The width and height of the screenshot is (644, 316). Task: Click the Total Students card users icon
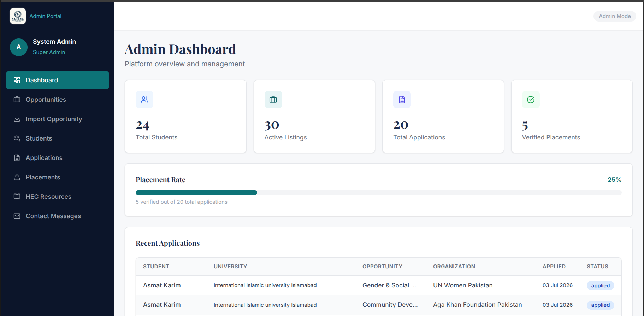[x=144, y=100]
